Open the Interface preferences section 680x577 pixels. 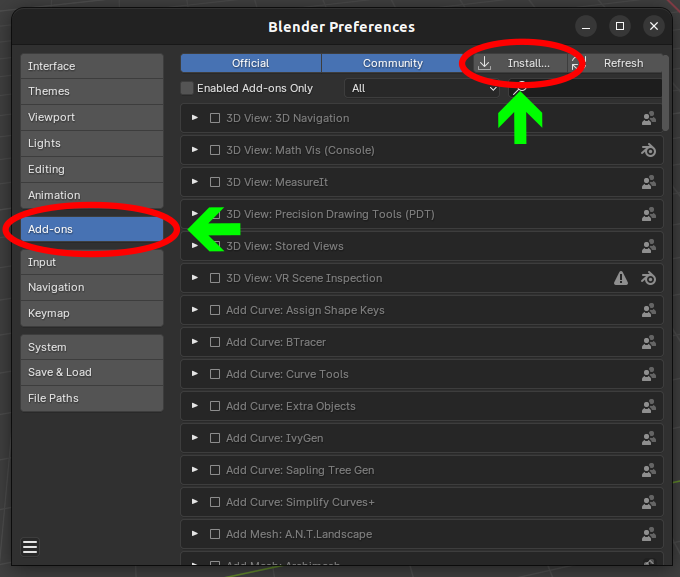click(92, 66)
